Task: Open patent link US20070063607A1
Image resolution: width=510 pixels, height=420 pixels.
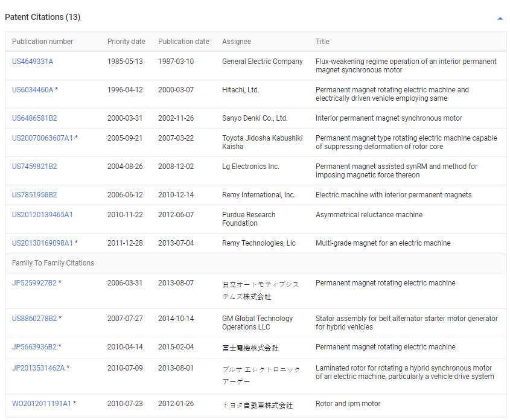Action: (x=42, y=138)
